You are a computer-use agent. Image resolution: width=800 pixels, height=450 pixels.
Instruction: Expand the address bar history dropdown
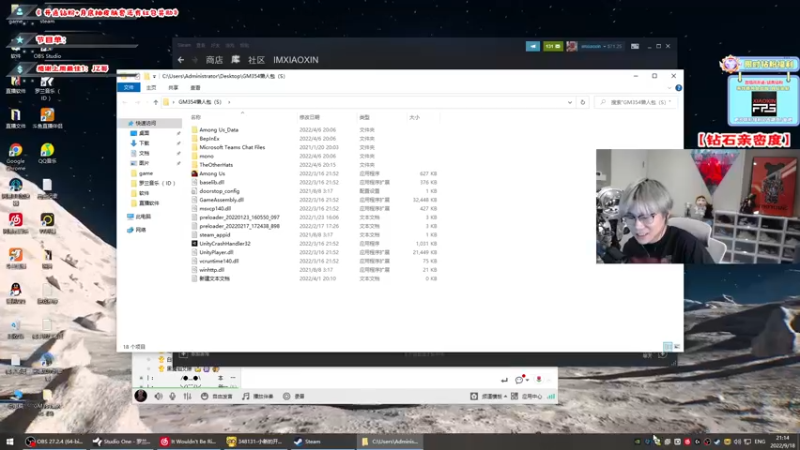(x=570, y=102)
